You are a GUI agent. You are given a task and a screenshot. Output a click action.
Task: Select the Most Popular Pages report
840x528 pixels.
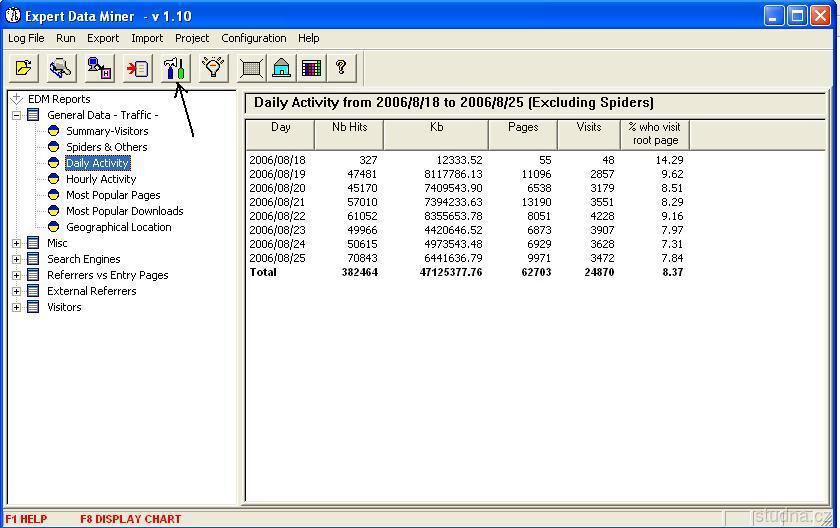[113, 195]
